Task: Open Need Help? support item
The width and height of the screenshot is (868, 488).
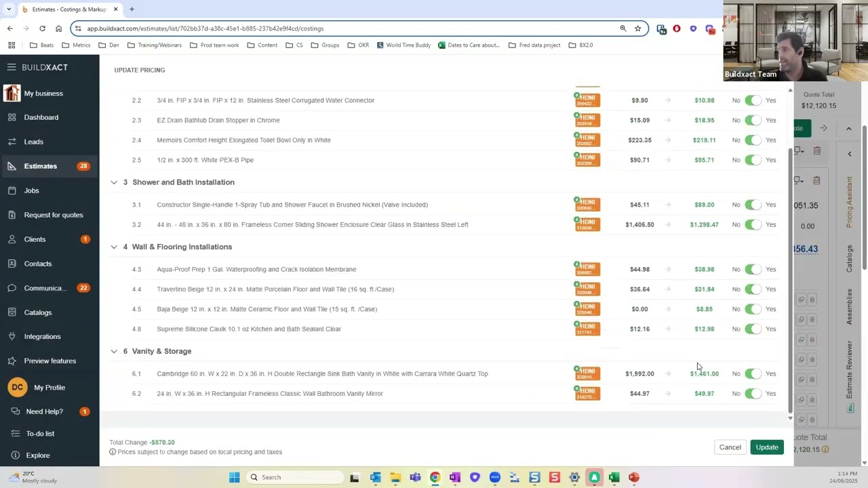Action: coord(44,411)
